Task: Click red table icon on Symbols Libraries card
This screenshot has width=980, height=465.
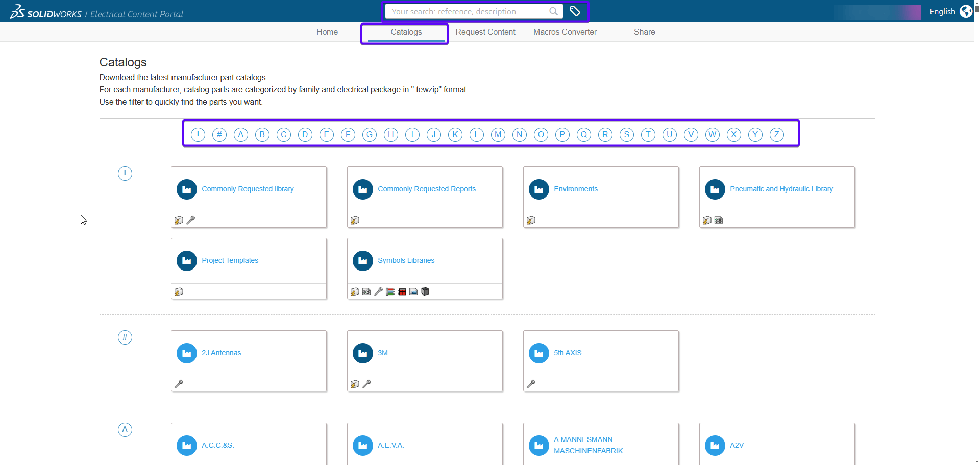Action: click(402, 291)
